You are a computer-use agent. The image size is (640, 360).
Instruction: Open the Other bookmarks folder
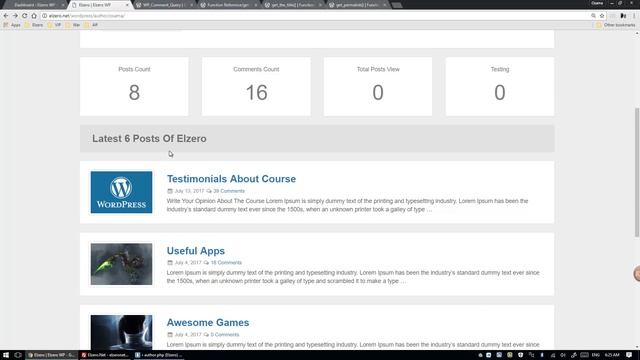(x=616, y=25)
